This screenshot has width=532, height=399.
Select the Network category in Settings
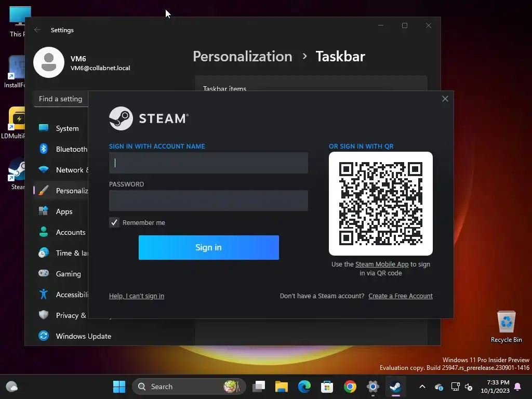61,170
